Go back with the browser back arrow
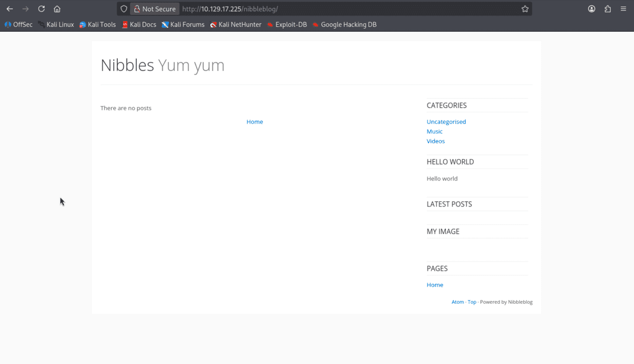The height and width of the screenshot is (364, 634). tap(10, 9)
